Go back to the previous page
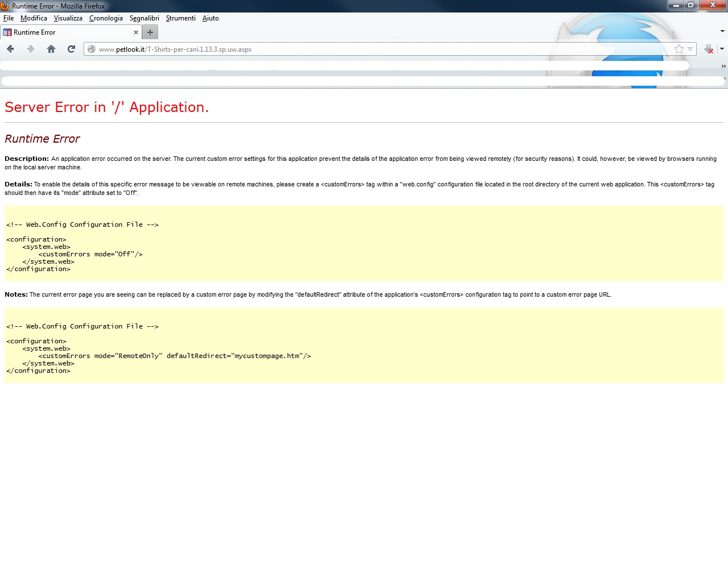The height and width of the screenshot is (582, 728). click(10, 49)
